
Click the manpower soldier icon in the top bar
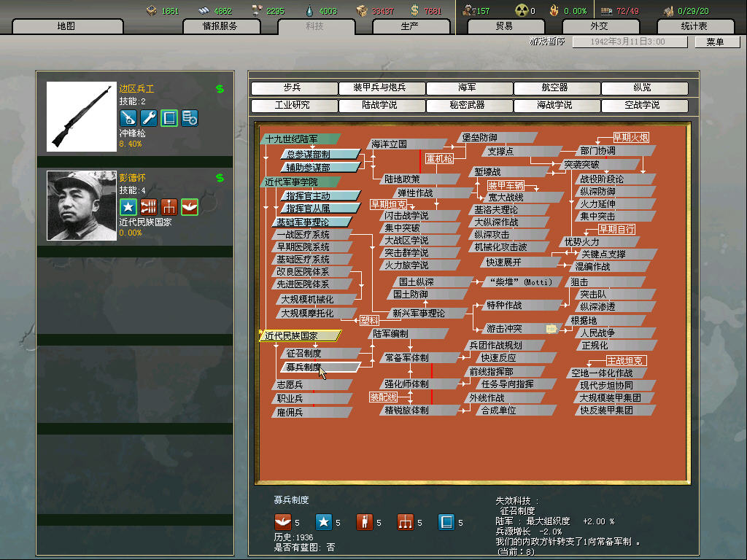click(469, 10)
